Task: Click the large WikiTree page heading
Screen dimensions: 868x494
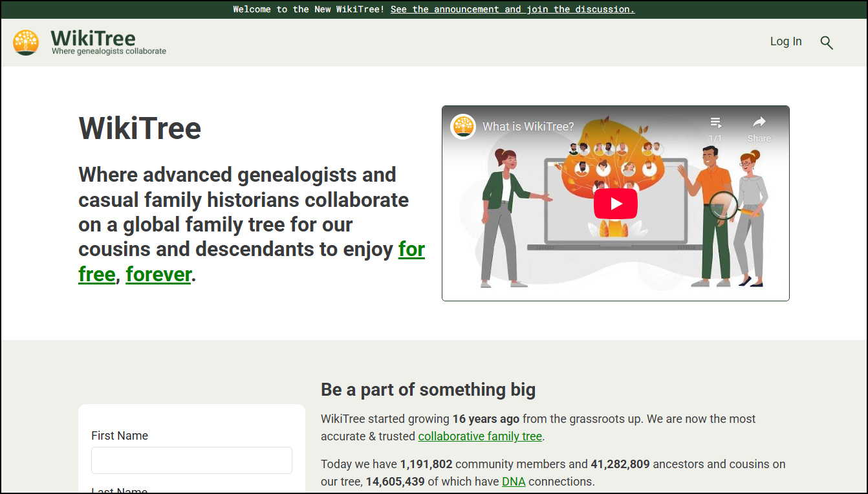Action: [140, 128]
